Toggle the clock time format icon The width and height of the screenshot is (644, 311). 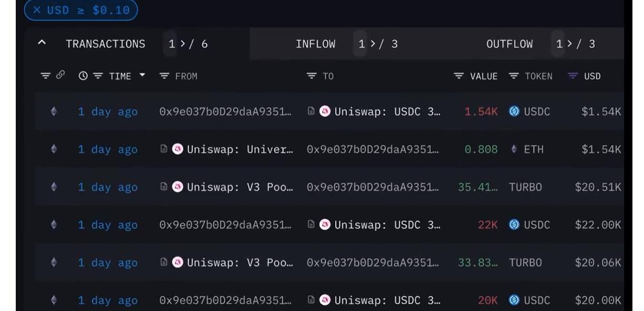tap(83, 76)
